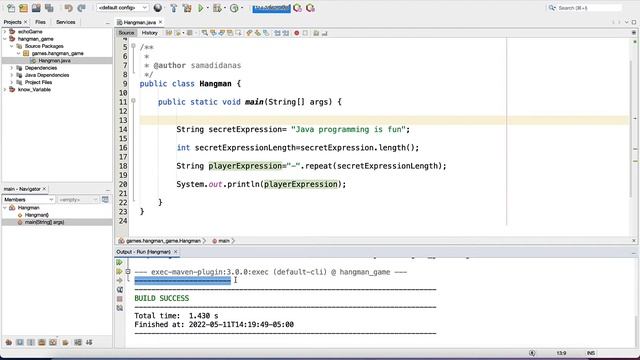Screen dimensions: 640x360
Task: Click the Find Selection magnifier icon in editor toolbar
Action: [x=204, y=33]
